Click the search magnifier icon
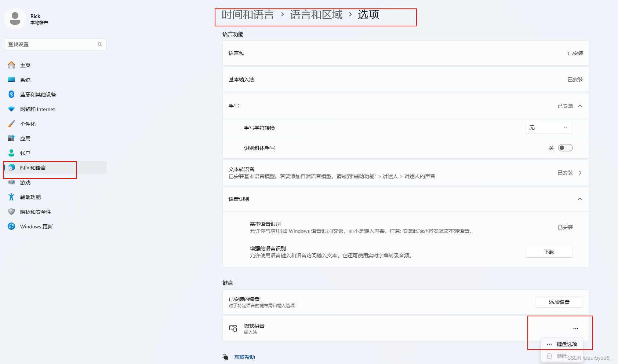 tap(100, 44)
